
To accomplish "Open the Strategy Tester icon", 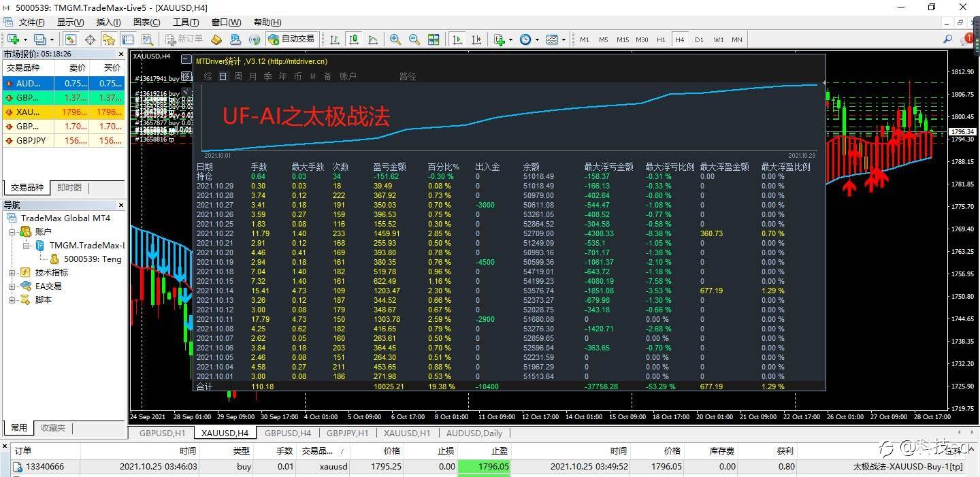I will 146,39.
